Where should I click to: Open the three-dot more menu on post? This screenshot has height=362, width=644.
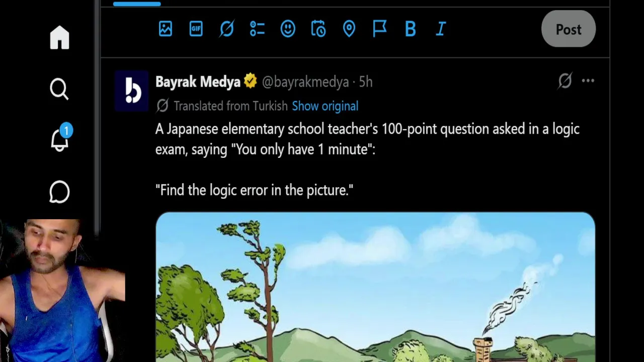tap(588, 80)
